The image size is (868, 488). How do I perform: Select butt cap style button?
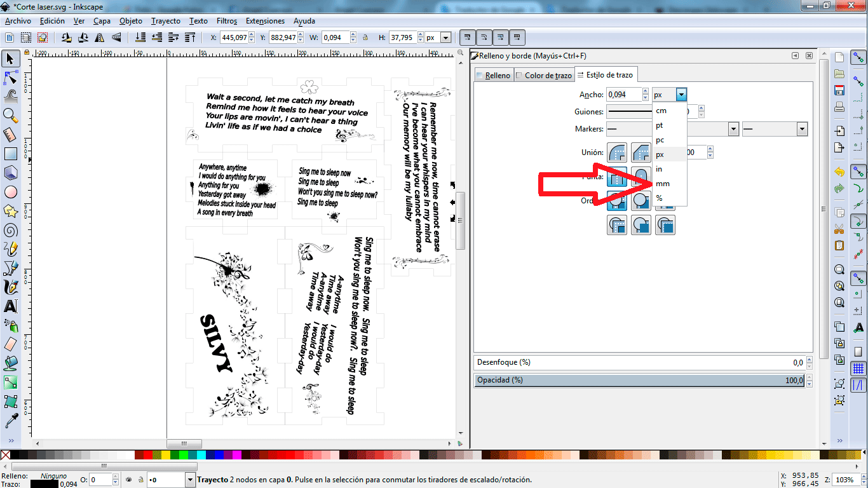coord(618,177)
